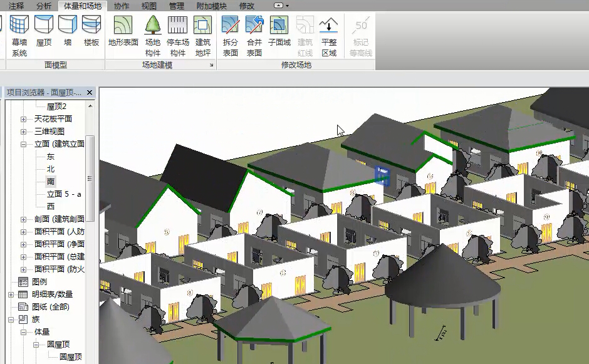The height and width of the screenshot is (364, 589).
Task: Select the 场地构件 site component tree icon
Action: click(153, 34)
